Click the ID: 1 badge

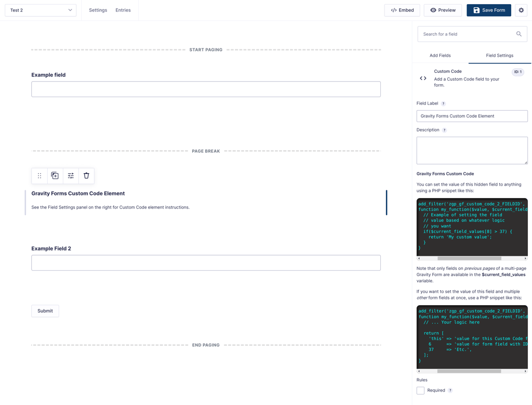coord(518,72)
